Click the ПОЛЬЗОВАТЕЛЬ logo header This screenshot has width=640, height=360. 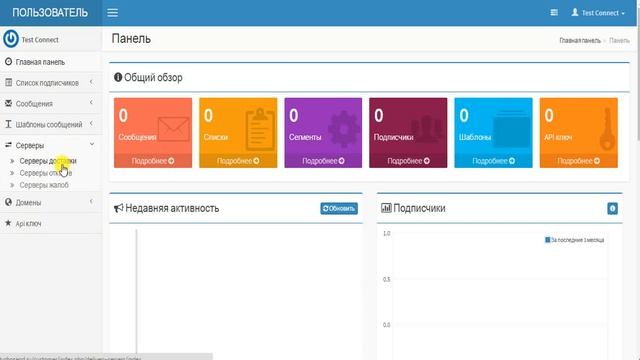[x=50, y=13]
